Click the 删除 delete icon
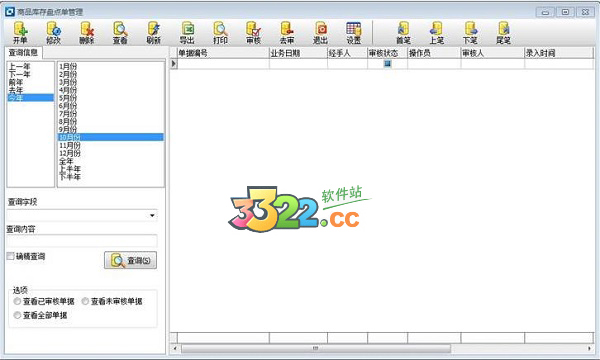This screenshot has height=360, width=600. click(x=87, y=33)
